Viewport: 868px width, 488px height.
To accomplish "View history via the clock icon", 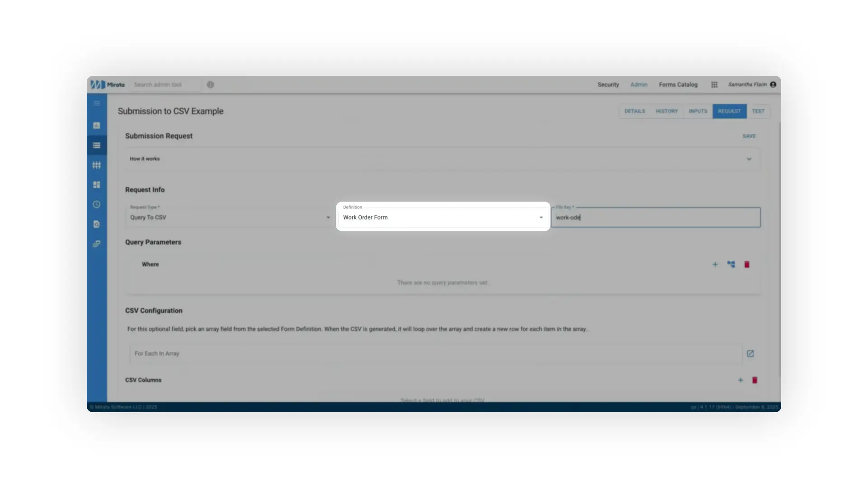I will (x=97, y=204).
